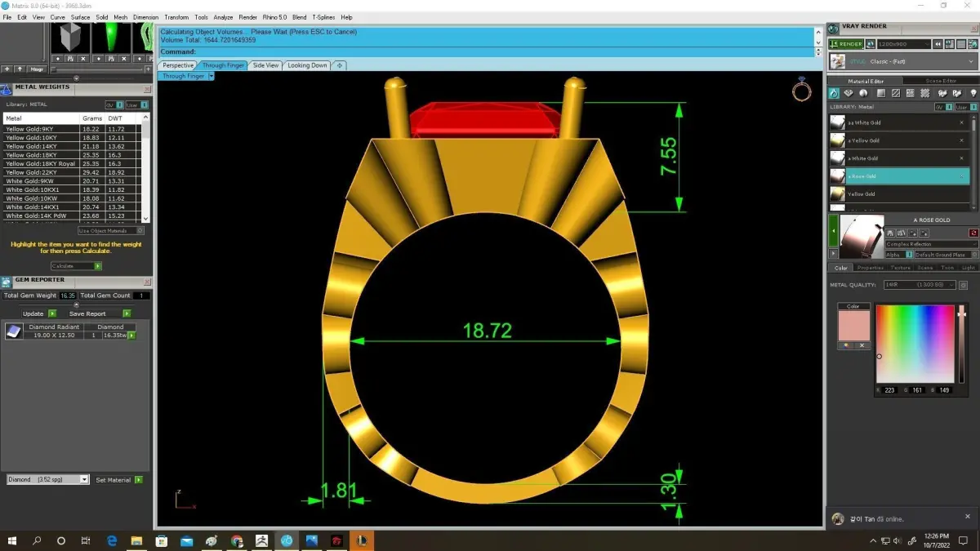Open the T-Splines menu
This screenshot has width=980, height=551.
click(323, 17)
